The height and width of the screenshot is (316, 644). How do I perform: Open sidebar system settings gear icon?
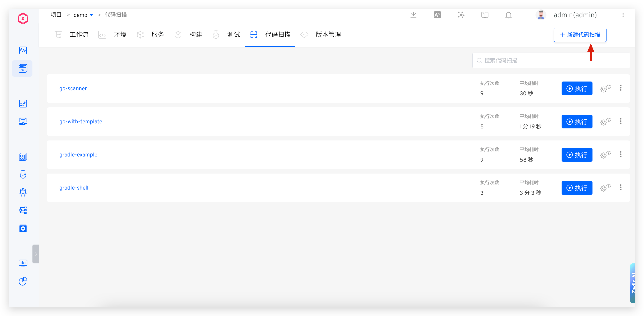click(x=23, y=228)
